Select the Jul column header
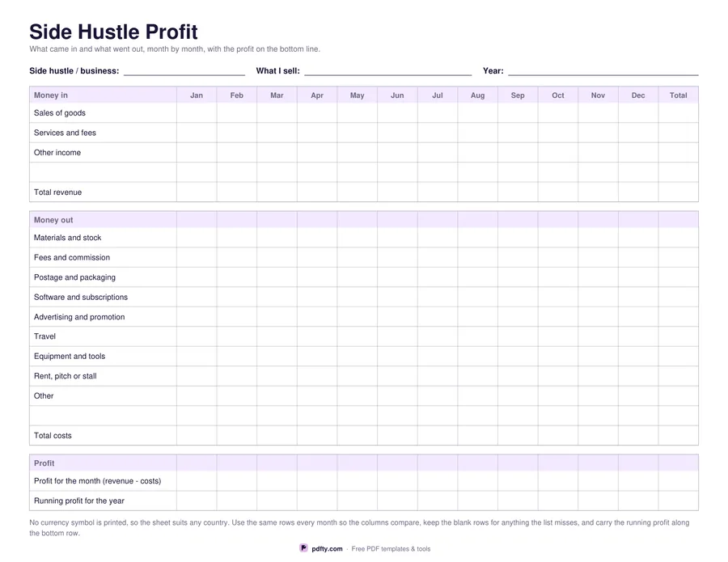Screen dimensions: 728x562 click(438, 95)
